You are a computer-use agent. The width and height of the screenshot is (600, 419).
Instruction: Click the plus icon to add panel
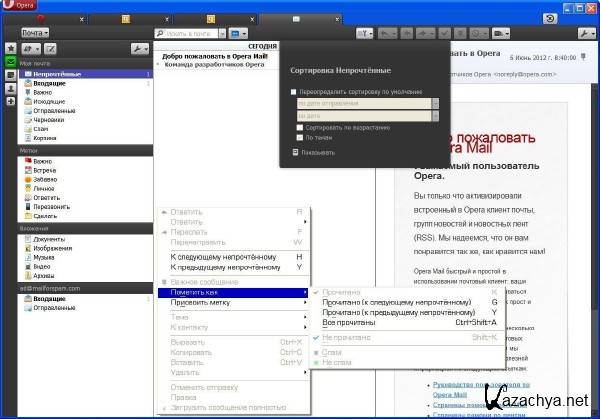tap(10, 101)
